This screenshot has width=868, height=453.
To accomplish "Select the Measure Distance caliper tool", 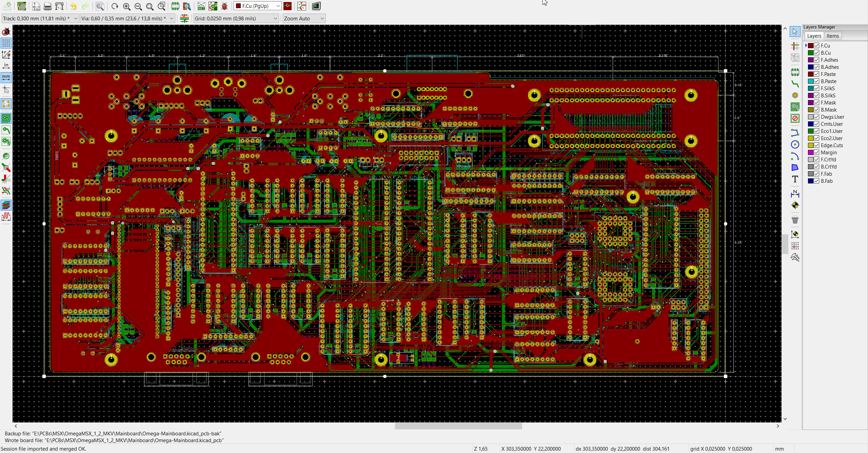I will [x=795, y=257].
